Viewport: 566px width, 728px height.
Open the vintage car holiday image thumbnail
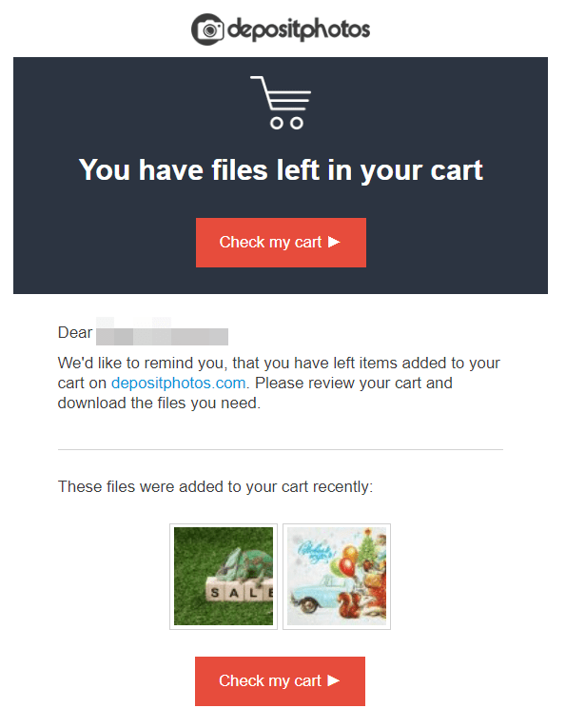pyautogui.click(x=337, y=576)
